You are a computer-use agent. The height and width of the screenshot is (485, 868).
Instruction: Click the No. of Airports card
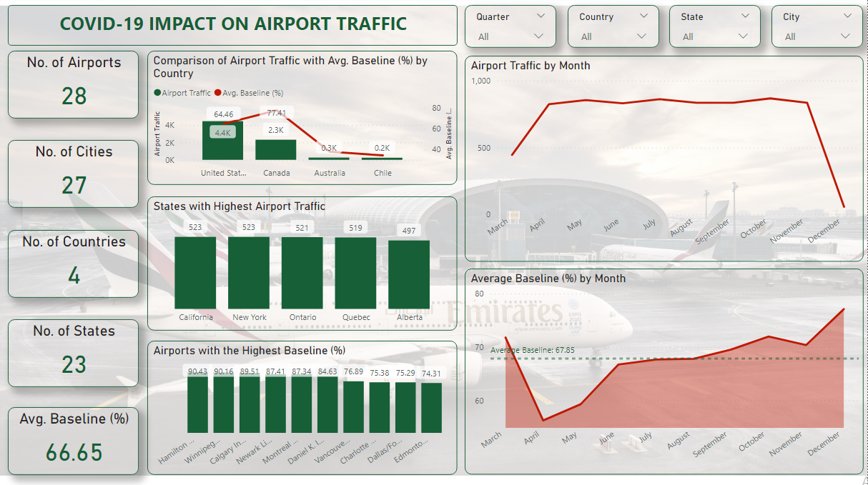[x=74, y=84]
